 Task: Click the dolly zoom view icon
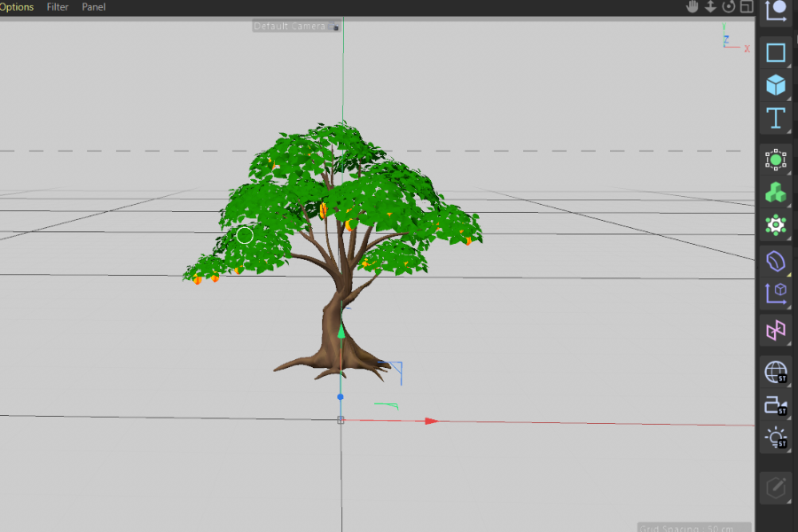click(710, 6)
